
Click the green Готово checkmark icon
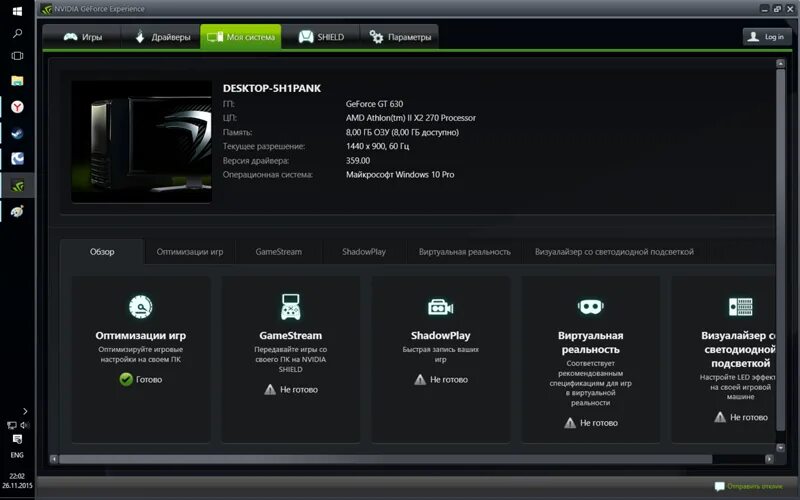click(126, 379)
